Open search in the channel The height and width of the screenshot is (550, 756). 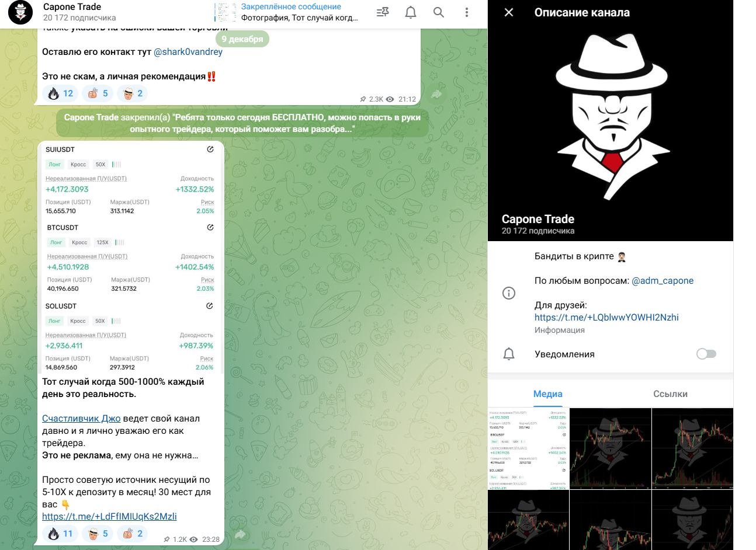[x=439, y=12]
